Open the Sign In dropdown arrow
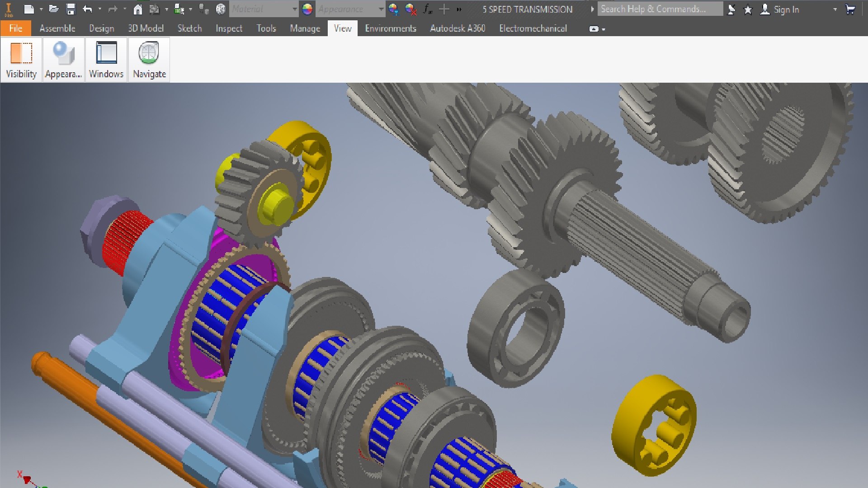 pyautogui.click(x=835, y=9)
